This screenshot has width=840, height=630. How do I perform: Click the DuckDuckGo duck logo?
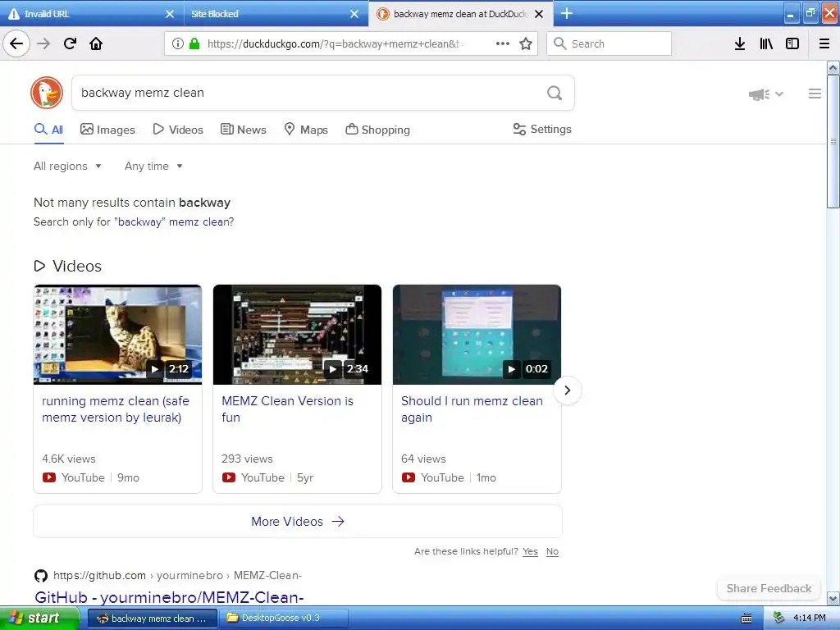point(47,93)
